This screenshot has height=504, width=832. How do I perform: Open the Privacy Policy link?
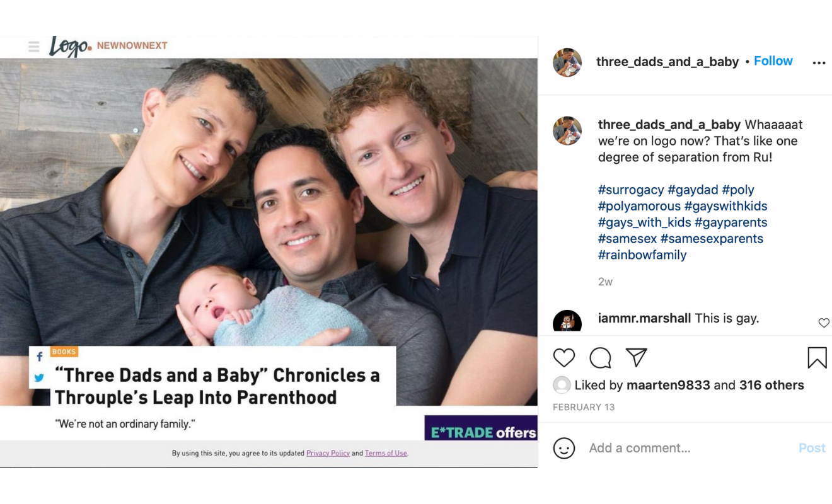tap(328, 453)
